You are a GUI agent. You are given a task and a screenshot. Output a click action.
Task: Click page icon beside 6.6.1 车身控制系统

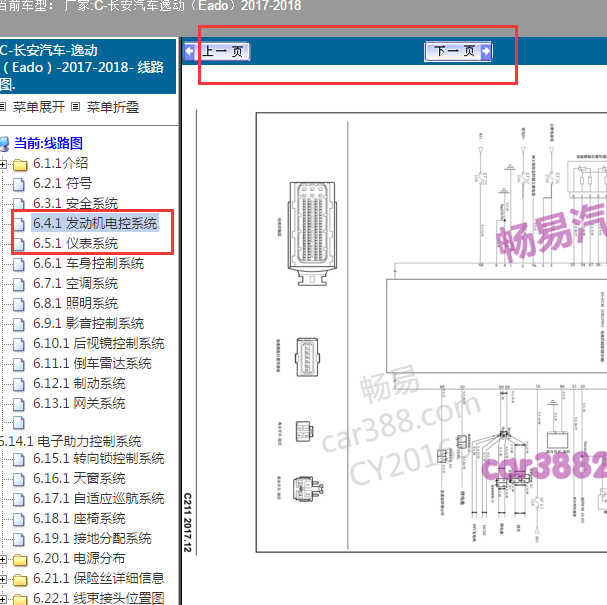[x=19, y=265]
